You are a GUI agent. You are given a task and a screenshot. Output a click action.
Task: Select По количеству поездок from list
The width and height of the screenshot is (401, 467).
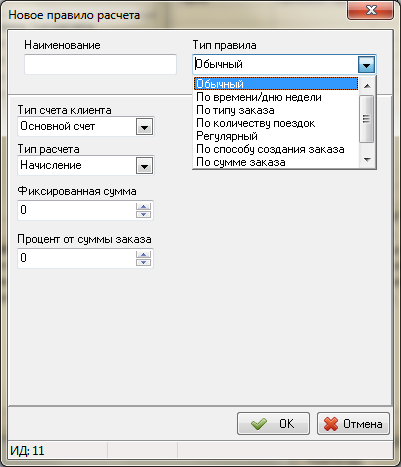(x=276, y=123)
